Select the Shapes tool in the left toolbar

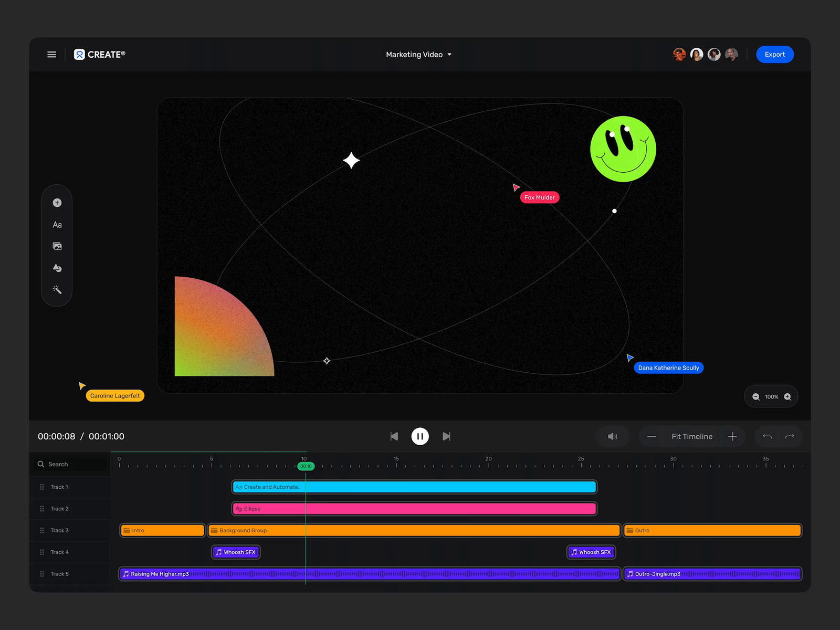tap(57, 268)
